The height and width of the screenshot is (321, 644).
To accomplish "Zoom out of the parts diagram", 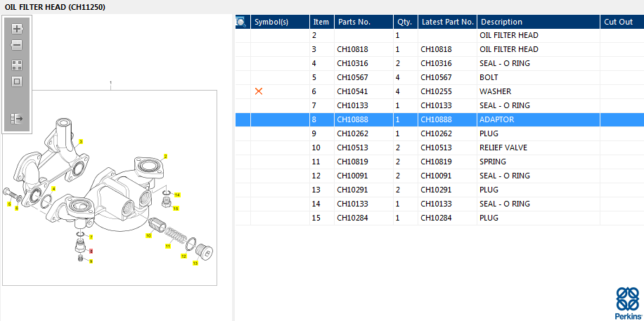I will [x=16, y=45].
